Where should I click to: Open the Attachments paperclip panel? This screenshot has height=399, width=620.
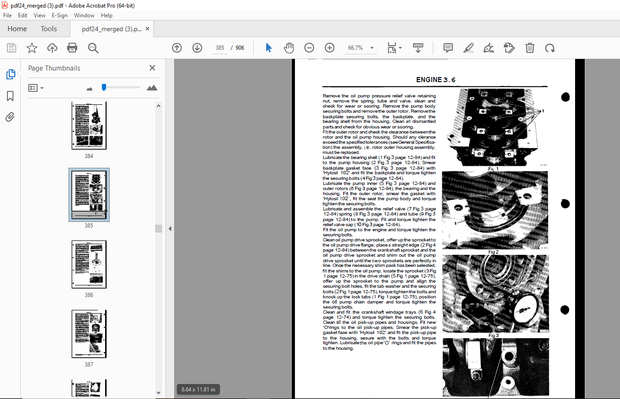[10, 117]
